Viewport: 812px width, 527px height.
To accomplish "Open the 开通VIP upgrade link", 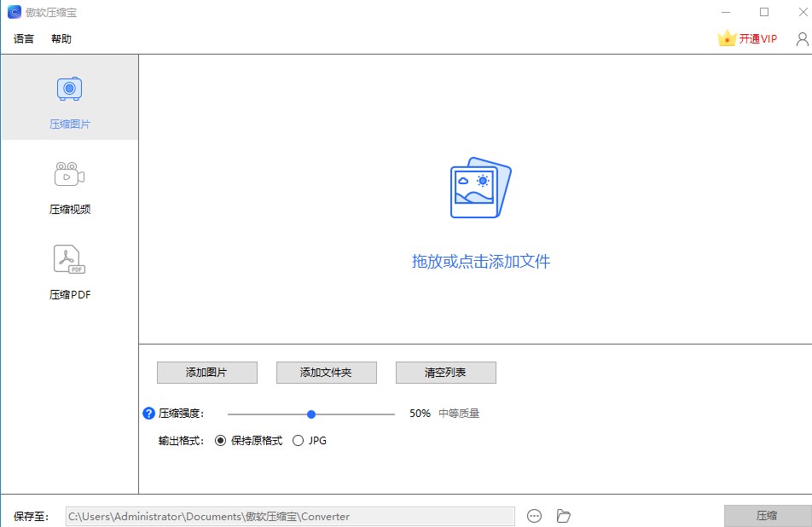I will pos(757,38).
